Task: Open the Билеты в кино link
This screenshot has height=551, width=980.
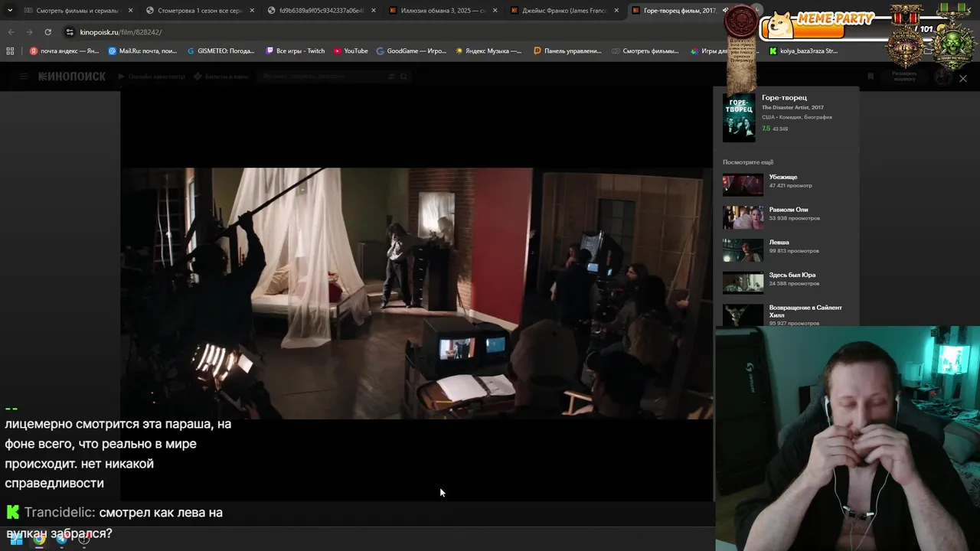Action: click(x=221, y=77)
